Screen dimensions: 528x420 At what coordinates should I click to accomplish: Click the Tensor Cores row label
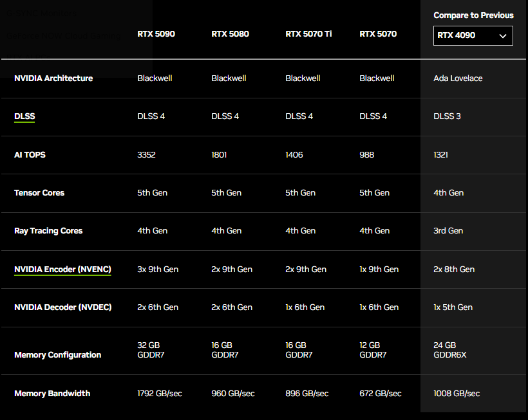click(39, 193)
